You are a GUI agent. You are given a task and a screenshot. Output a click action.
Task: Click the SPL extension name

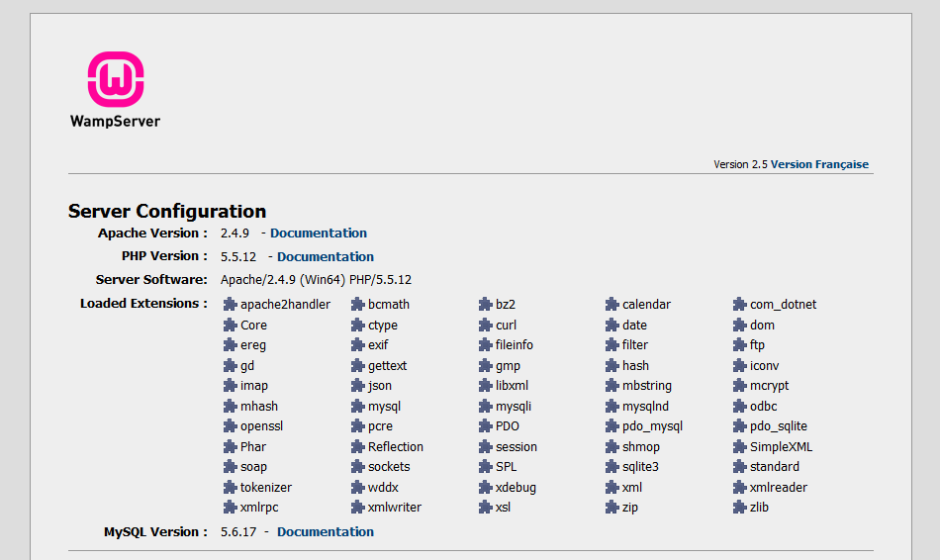[506, 466]
